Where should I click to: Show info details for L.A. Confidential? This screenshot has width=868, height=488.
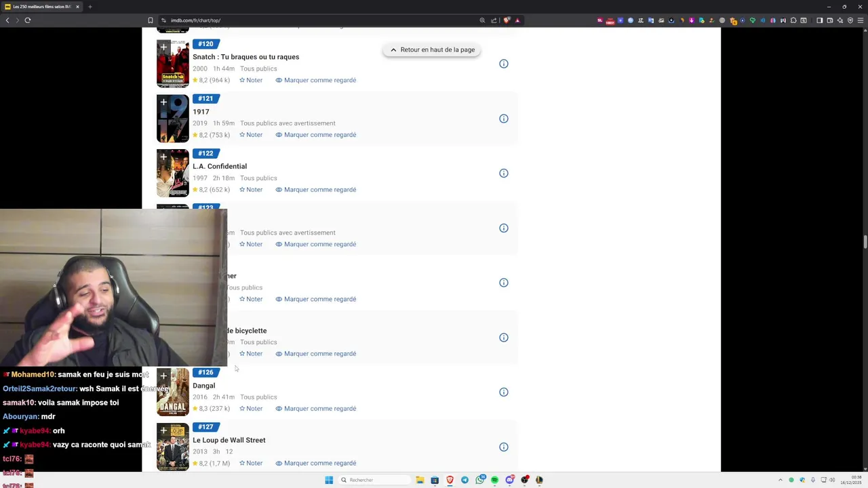504,174
